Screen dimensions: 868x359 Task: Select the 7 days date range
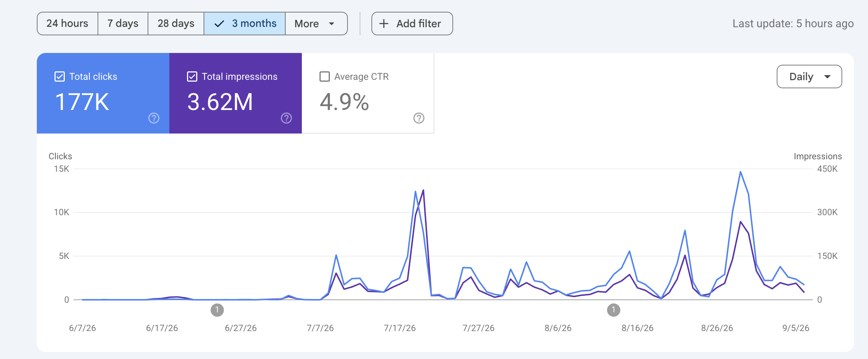click(x=123, y=24)
